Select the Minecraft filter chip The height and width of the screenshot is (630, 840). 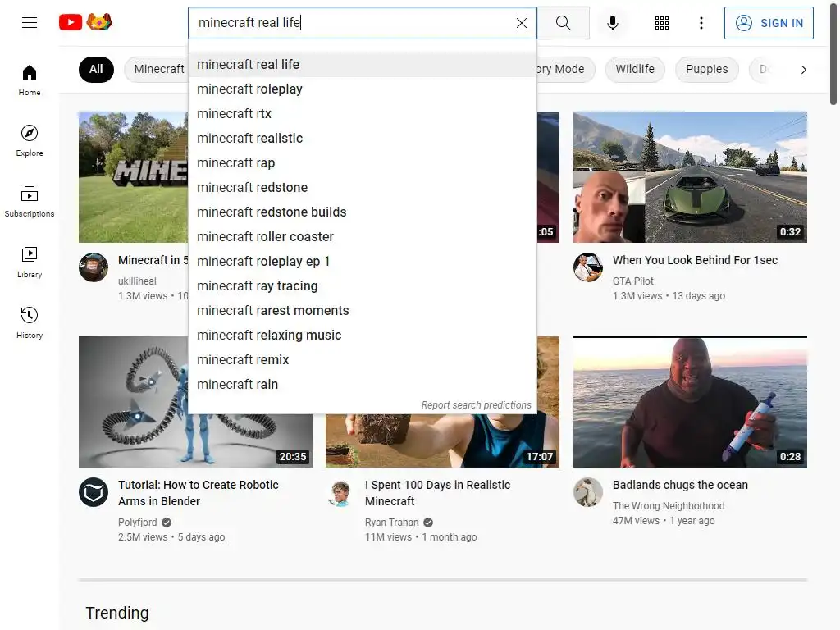click(x=158, y=69)
